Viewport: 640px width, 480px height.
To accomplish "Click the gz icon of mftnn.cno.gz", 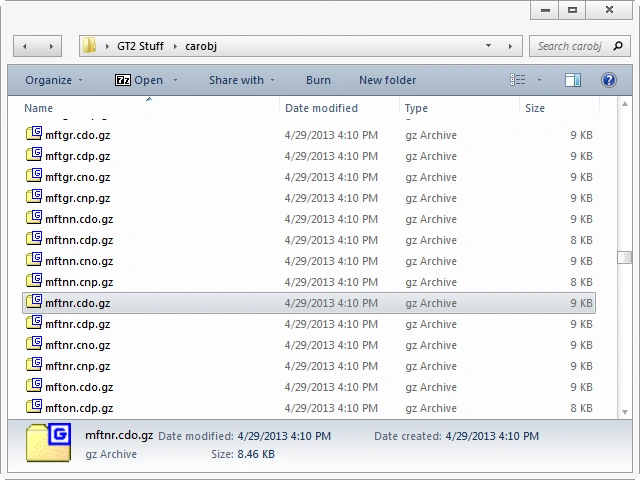I will (x=34, y=259).
